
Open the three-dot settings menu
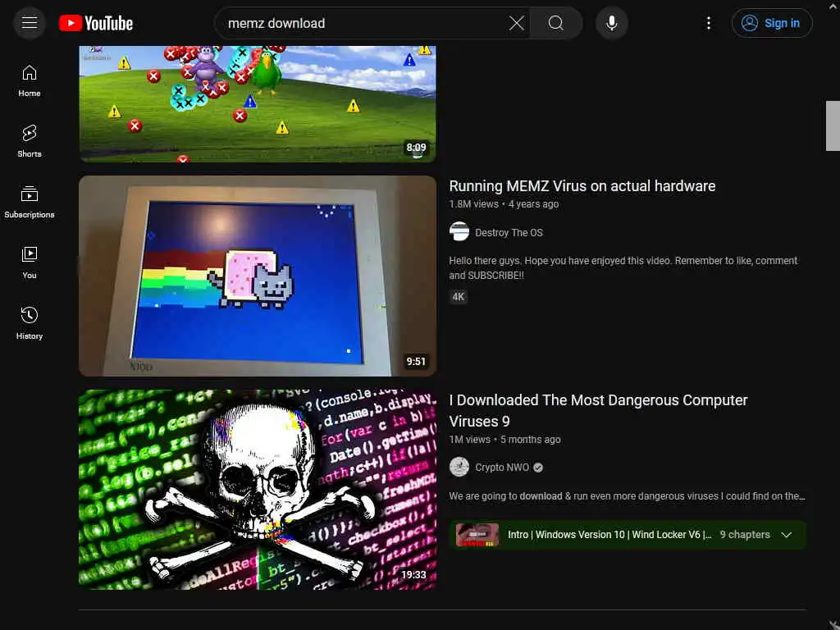(708, 23)
